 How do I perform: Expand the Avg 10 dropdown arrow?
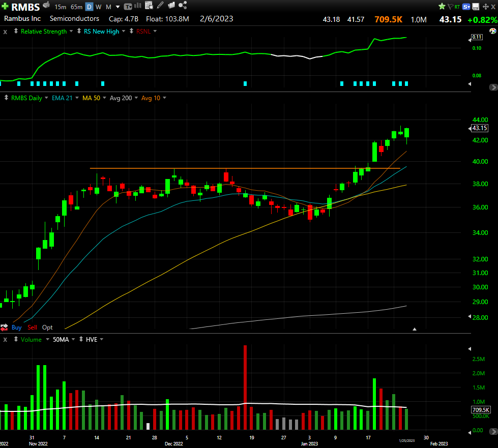pos(164,98)
